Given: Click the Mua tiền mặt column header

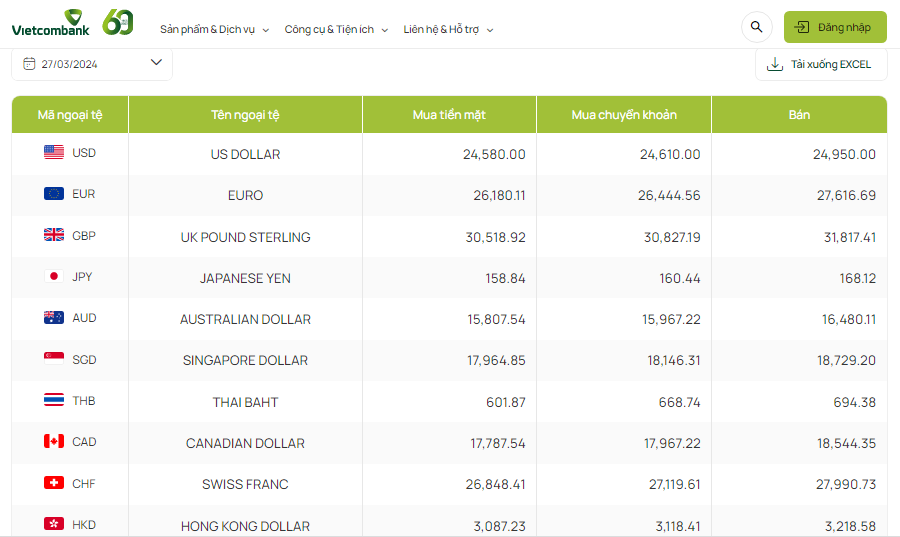Looking at the screenshot, I should tap(449, 115).
